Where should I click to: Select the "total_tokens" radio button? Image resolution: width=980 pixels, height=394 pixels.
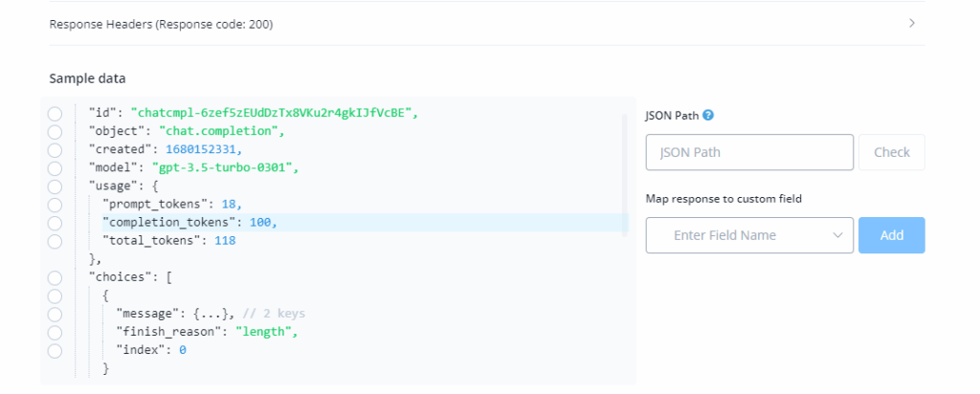[55, 241]
